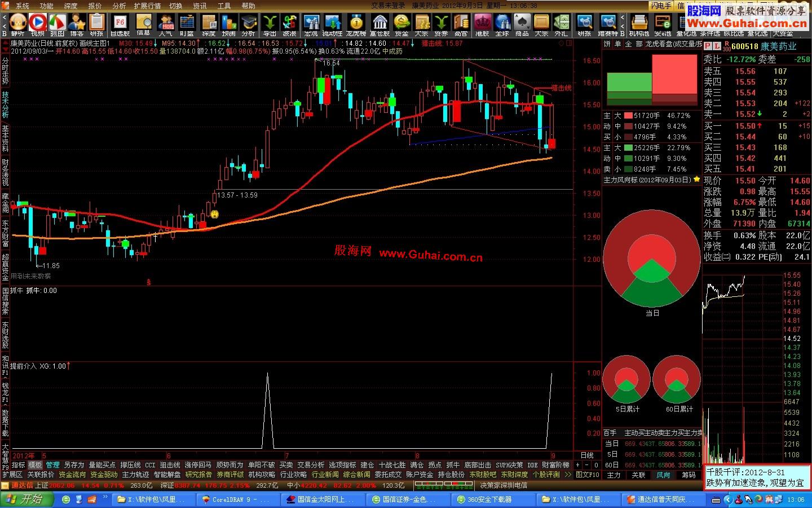
Task: Open the 机构池 drawer icon
Action: pyautogui.click(x=639, y=24)
